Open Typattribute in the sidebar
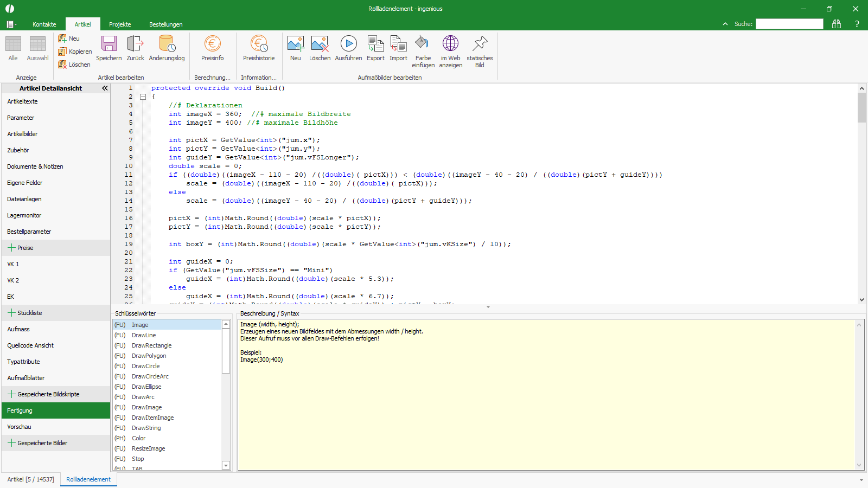Screen dimensions: 868x488 pos(56,362)
